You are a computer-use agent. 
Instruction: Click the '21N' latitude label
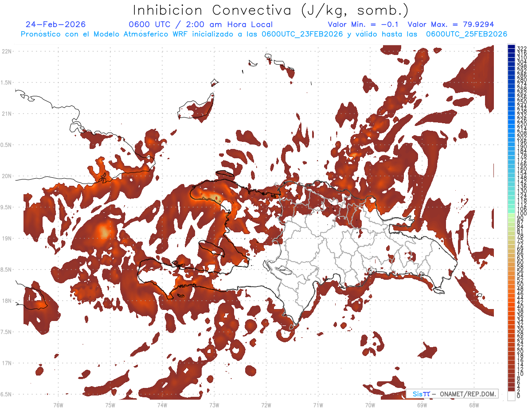tap(6, 114)
